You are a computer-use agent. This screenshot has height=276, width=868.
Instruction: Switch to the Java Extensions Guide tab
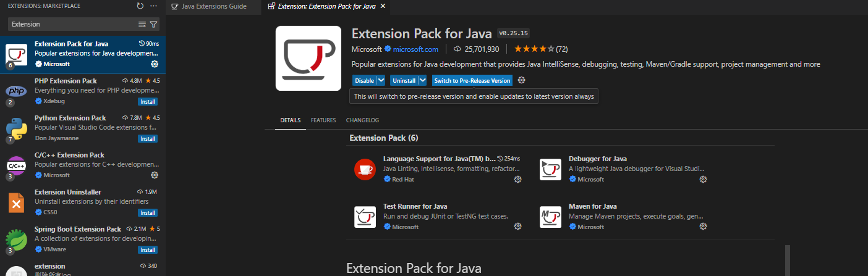tap(214, 6)
